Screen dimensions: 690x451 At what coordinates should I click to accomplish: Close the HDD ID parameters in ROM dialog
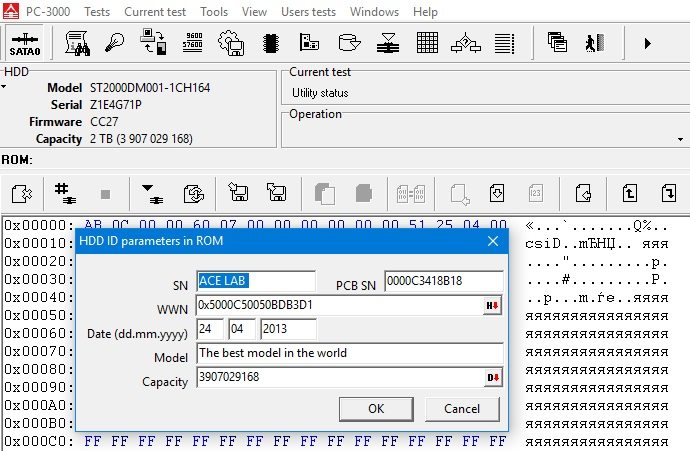tap(493, 241)
